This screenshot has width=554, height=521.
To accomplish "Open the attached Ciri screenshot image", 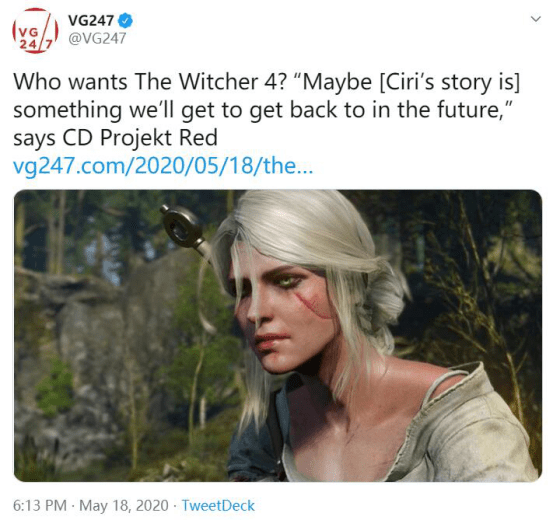I will (278, 336).
